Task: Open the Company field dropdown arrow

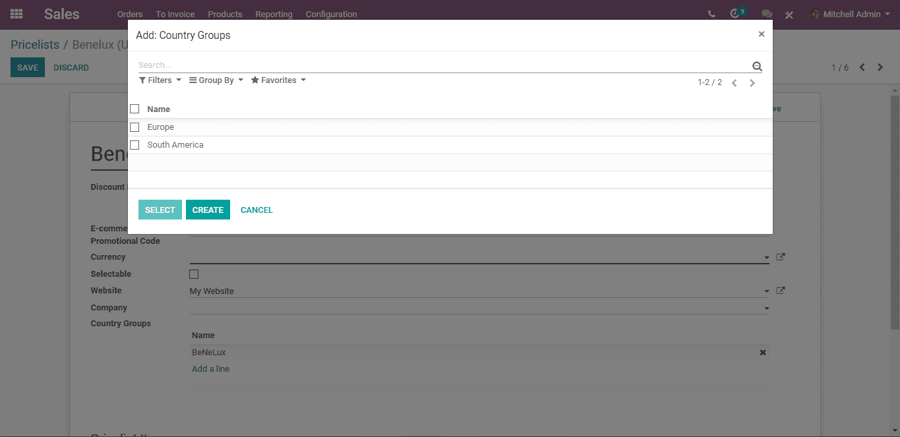Action: coord(767,309)
